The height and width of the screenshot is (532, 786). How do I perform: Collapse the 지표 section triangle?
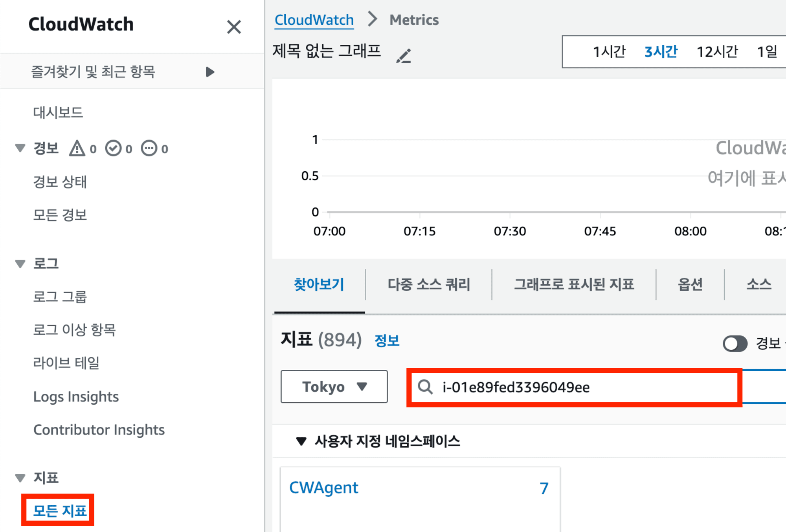[20, 478]
